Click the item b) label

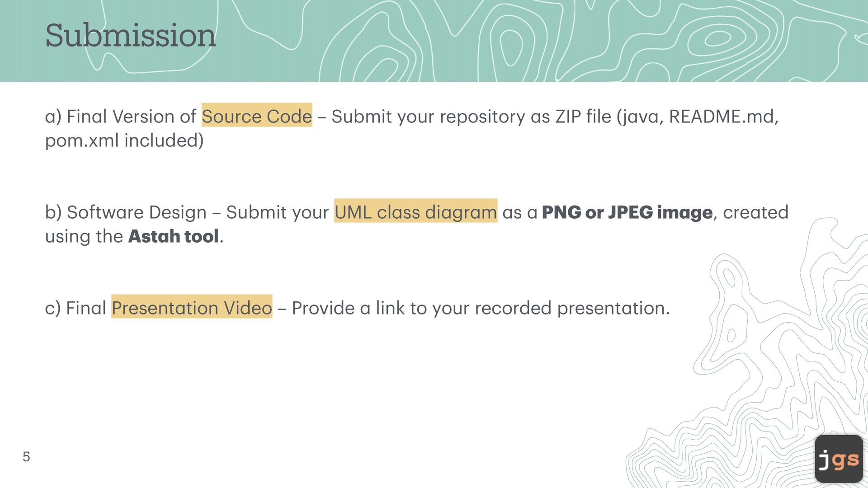(x=53, y=212)
